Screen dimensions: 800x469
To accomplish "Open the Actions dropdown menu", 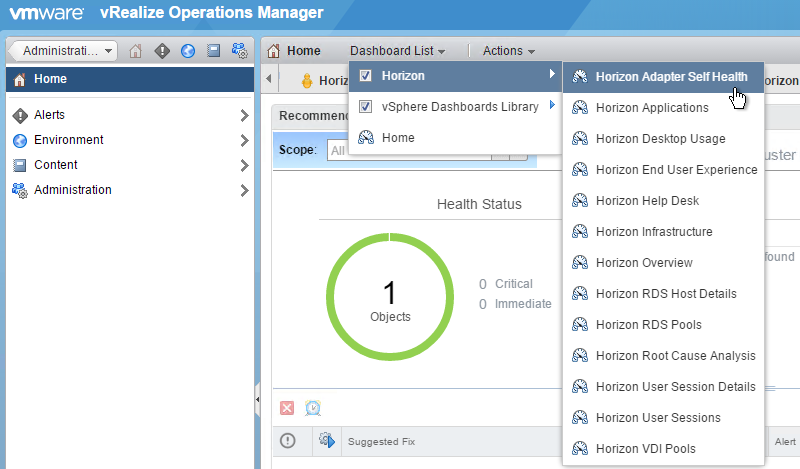I will tap(509, 51).
